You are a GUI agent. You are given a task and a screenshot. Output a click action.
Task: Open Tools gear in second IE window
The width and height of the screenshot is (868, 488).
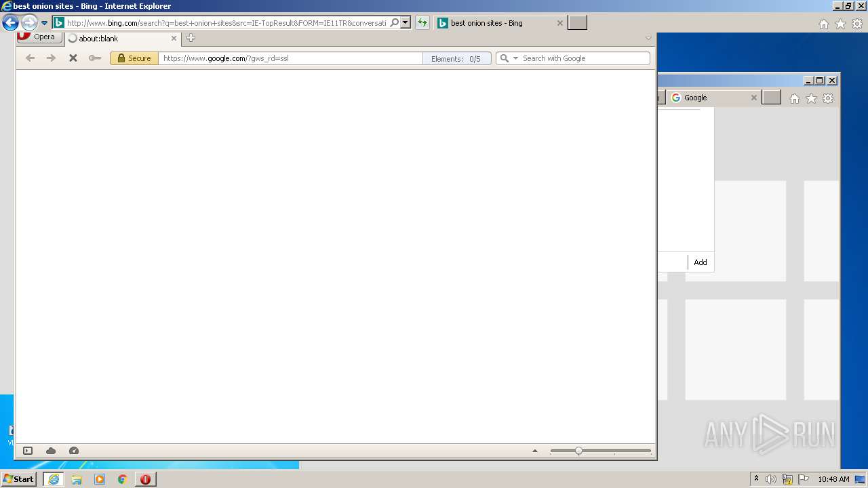pos(828,98)
